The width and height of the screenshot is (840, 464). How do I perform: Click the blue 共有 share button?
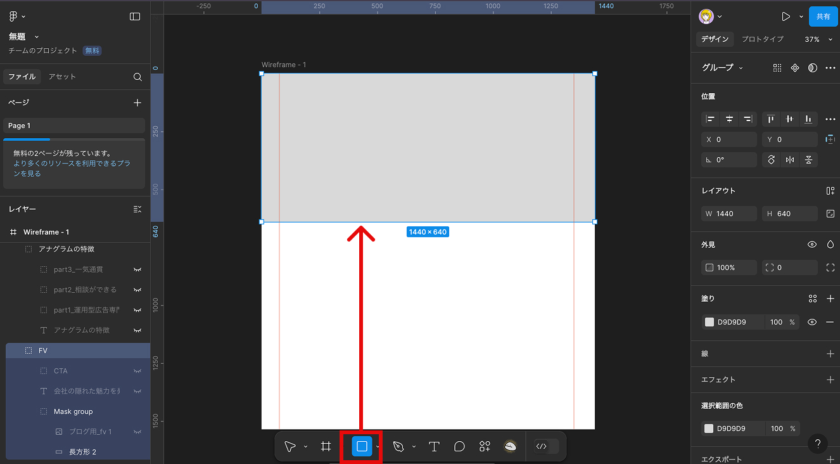822,17
